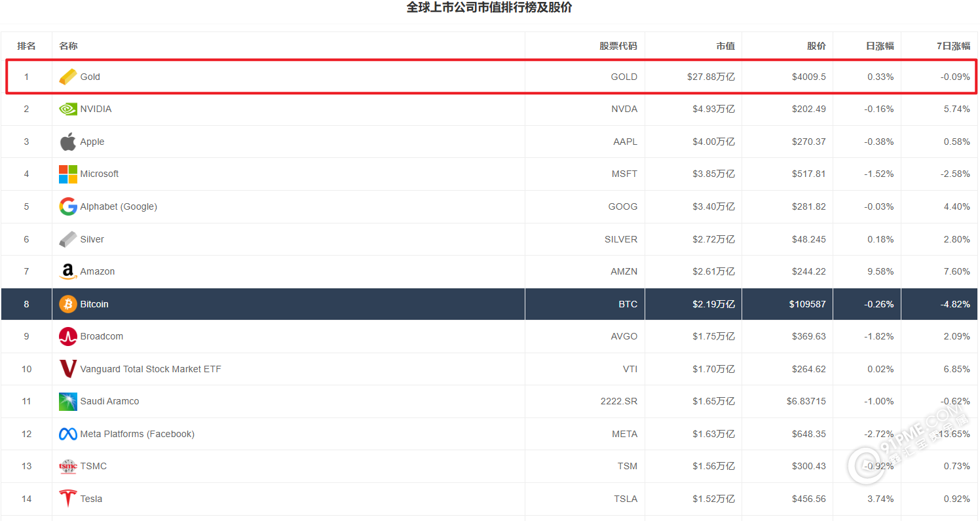
Task: Click the Amazon logo icon
Action: (x=67, y=271)
